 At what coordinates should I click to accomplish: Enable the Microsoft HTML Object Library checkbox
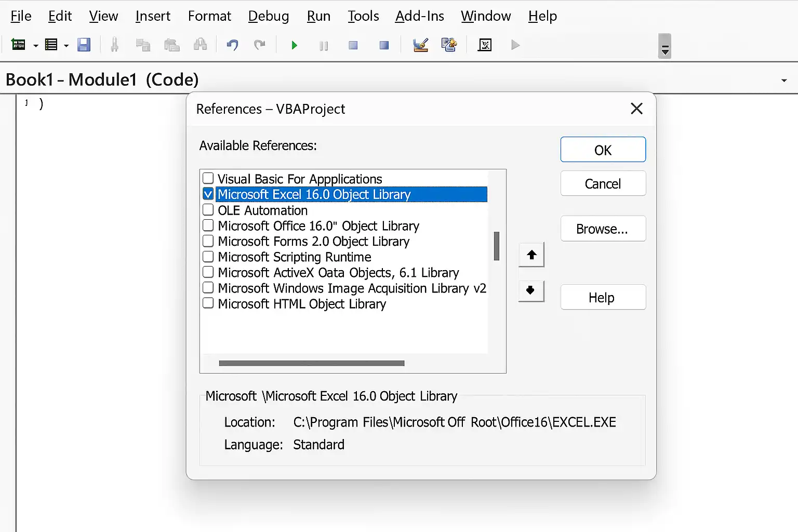tap(208, 303)
